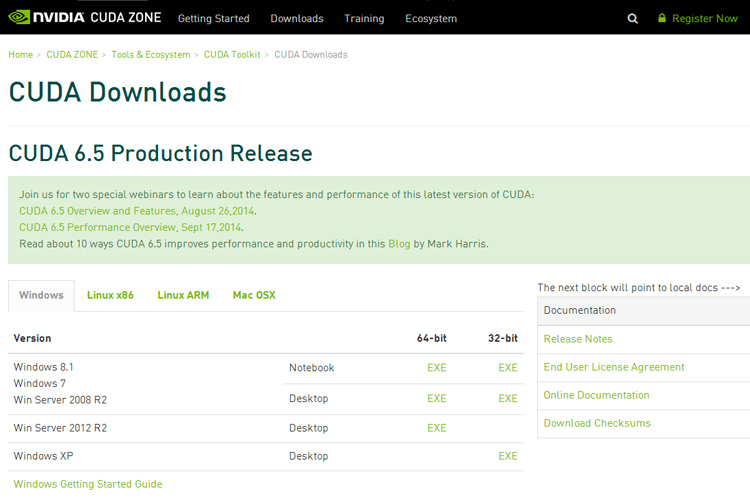Open Windows Getting Started Guide
Viewport: 750px width, 500px height.
click(x=88, y=484)
